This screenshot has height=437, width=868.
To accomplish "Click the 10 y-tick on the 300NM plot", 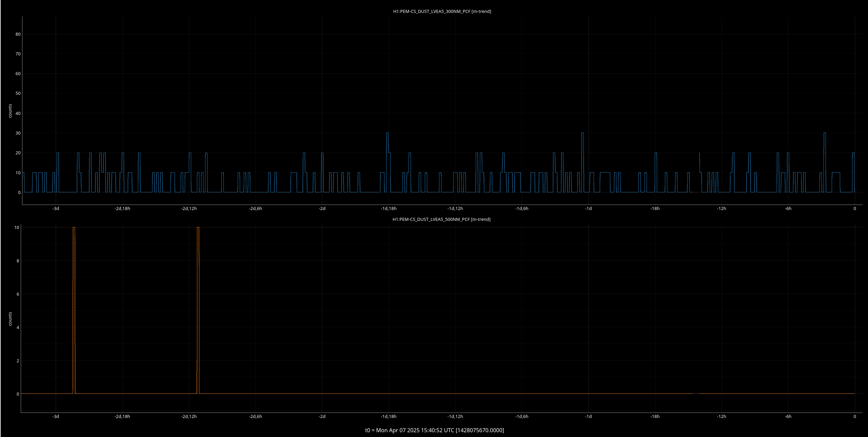I will [x=18, y=173].
